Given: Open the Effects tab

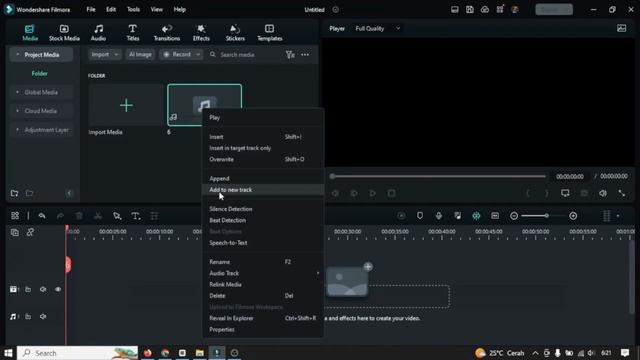Looking at the screenshot, I should coord(201,33).
